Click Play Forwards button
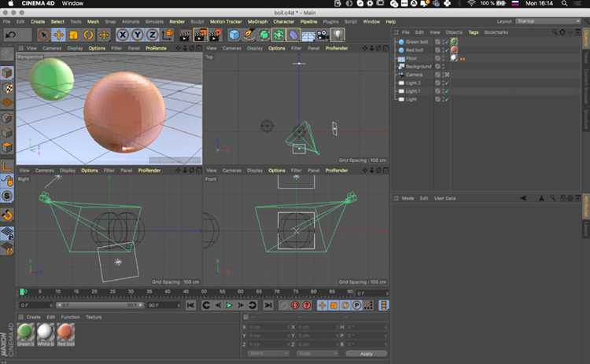590x364 pixels. (229, 305)
